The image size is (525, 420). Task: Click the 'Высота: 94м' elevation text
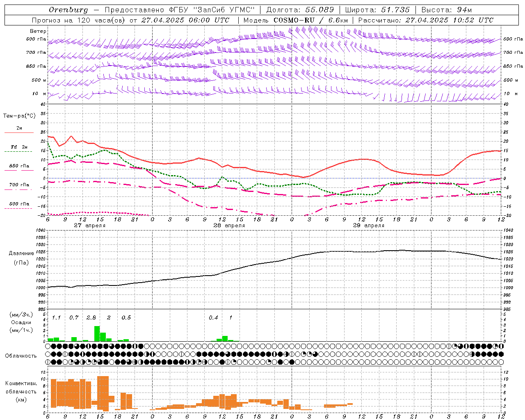[x=447, y=10]
